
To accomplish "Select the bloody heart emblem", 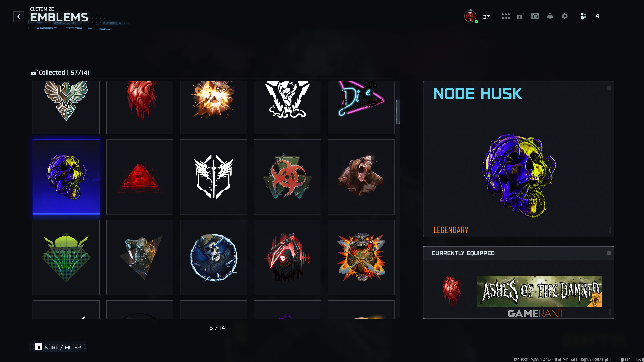I will pyautogui.click(x=140, y=107).
